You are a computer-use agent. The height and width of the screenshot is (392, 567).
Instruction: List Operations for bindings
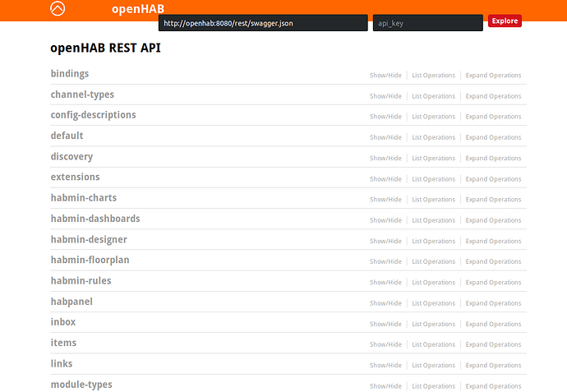tap(434, 76)
